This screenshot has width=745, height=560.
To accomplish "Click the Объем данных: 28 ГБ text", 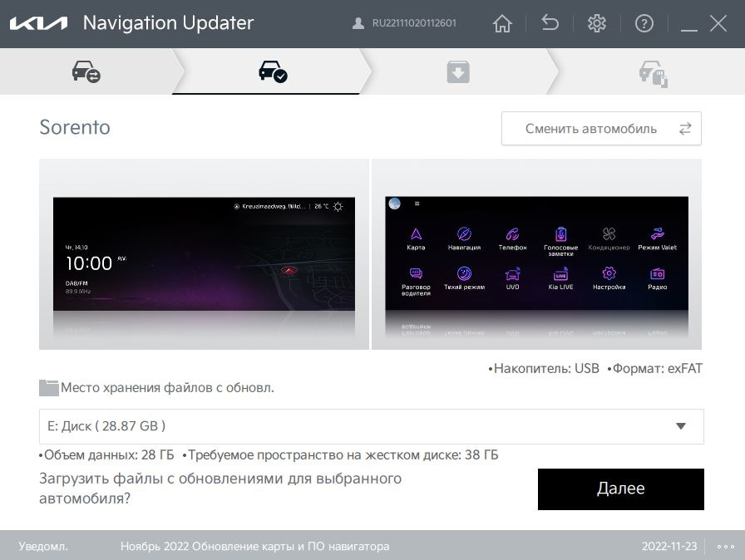I will (106, 454).
